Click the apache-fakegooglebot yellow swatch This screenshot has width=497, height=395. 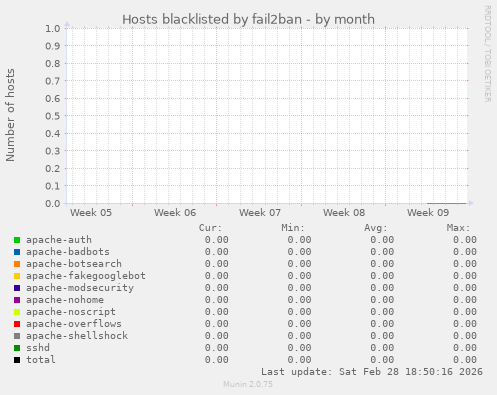coord(17,276)
